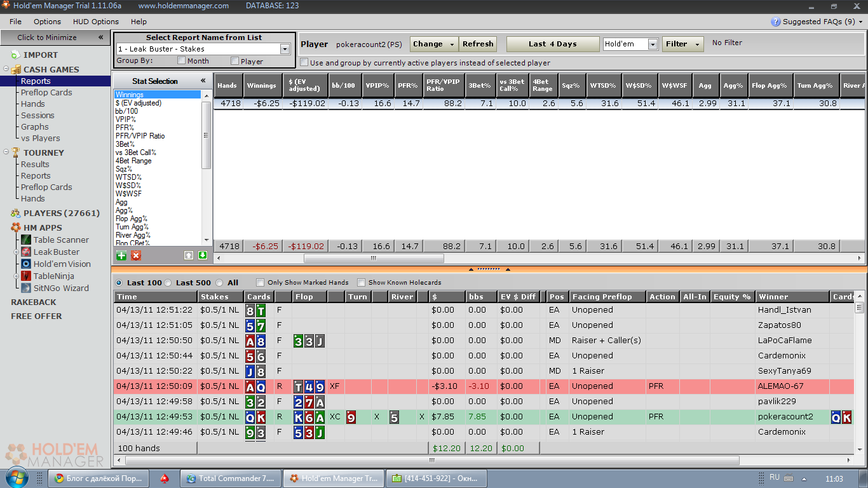Click the HM APPS icon

(16, 228)
